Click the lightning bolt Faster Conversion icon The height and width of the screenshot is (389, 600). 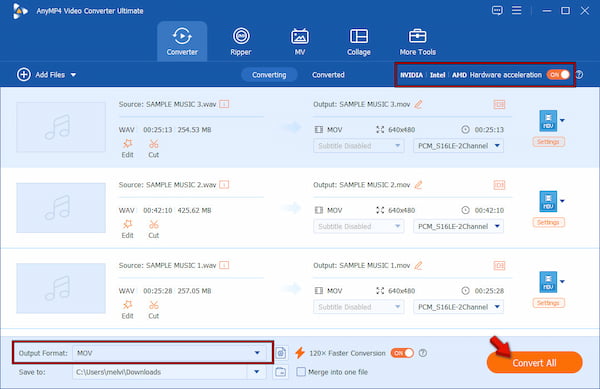(300, 353)
